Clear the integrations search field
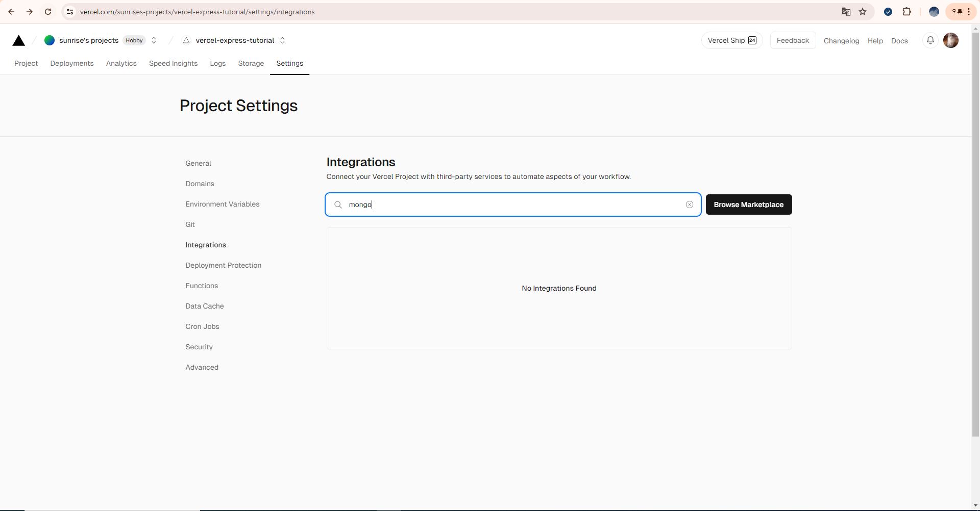The width and height of the screenshot is (980, 511). point(690,205)
